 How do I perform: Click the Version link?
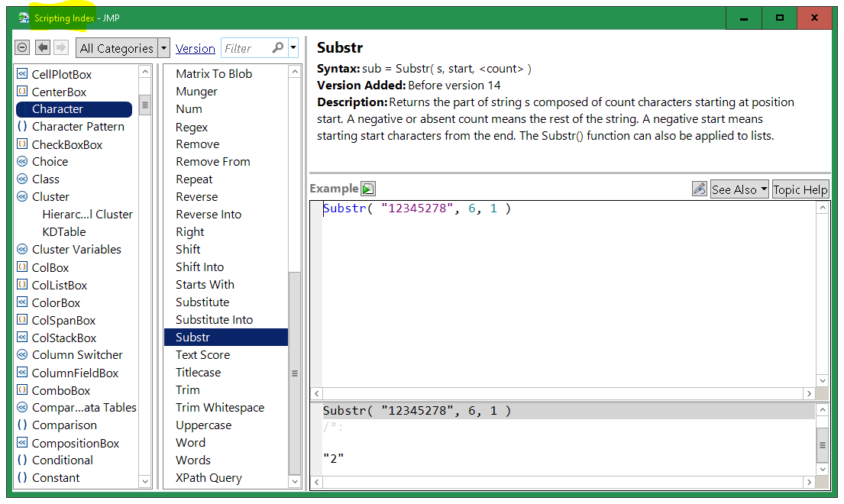[195, 48]
